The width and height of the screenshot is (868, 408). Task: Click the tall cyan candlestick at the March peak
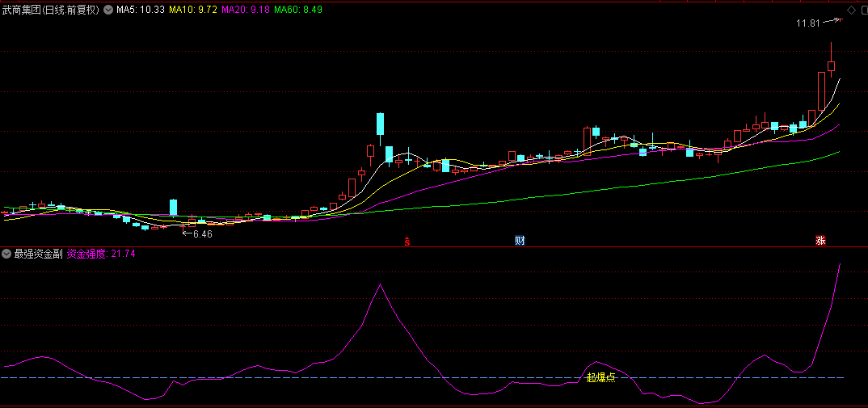click(x=379, y=124)
